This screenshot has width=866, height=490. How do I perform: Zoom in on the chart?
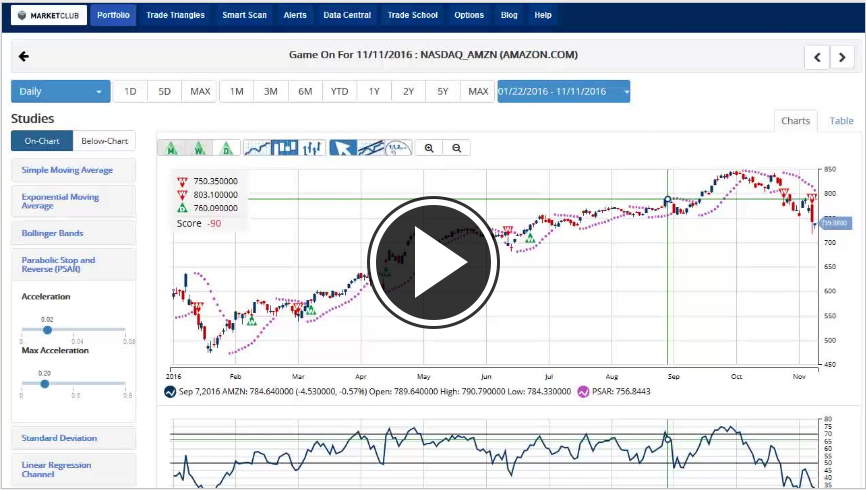429,148
